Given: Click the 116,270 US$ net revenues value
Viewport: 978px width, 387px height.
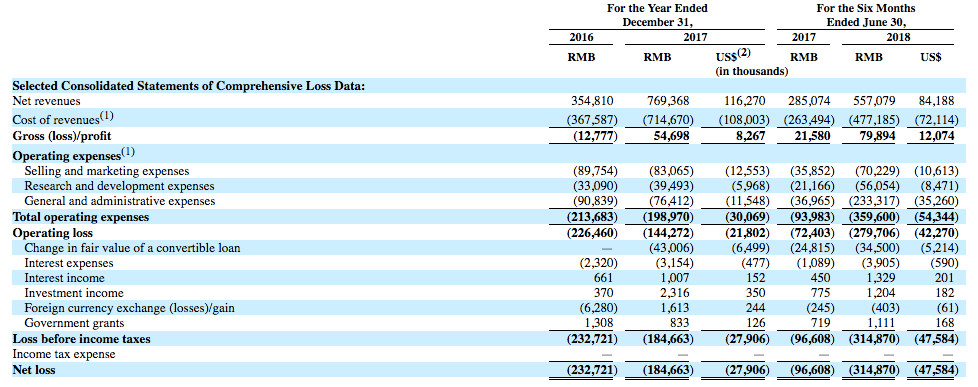Looking at the screenshot, I should point(743,100).
